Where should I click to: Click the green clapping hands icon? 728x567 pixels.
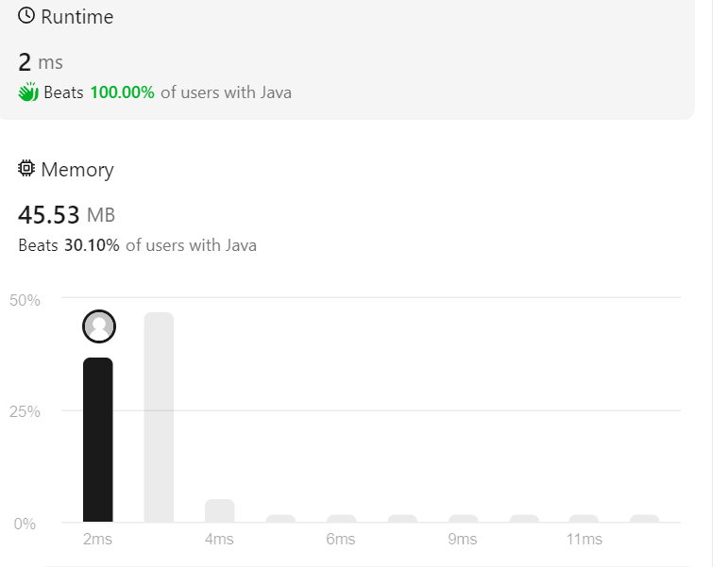(28, 92)
